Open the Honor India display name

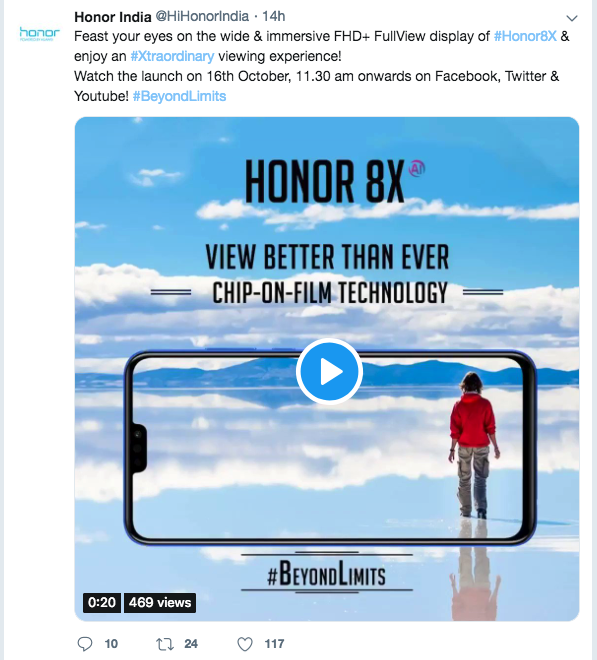(x=113, y=17)
